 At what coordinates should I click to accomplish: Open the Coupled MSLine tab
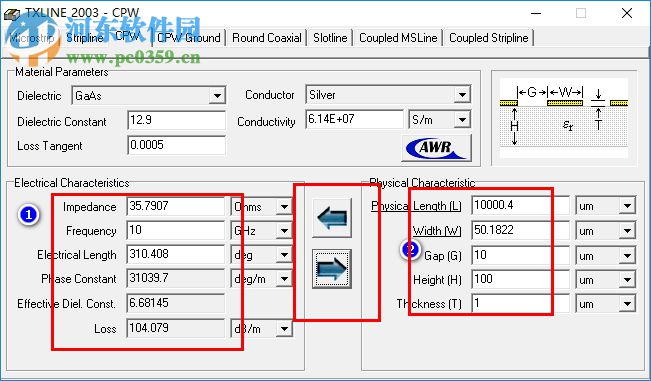pyautogui.click(x=398, y=38)
